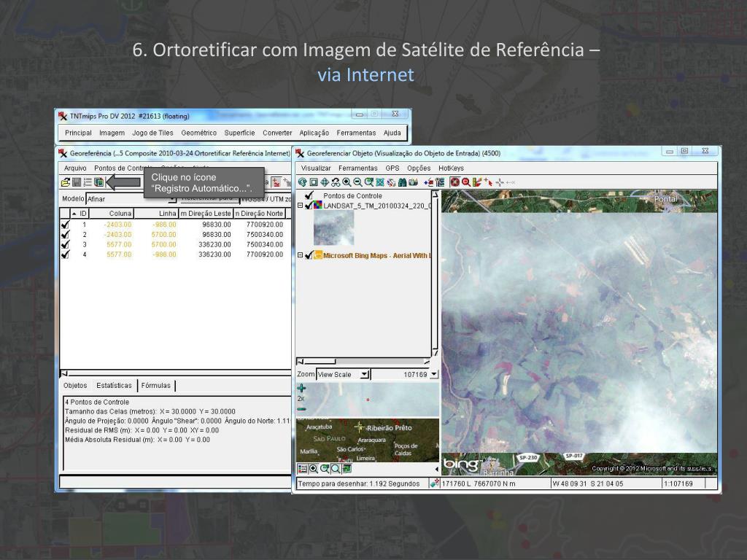Viewport: 747px width, 560px height.
Task: Click the add control point icon with blue plus
Action: tap(428, 182)
